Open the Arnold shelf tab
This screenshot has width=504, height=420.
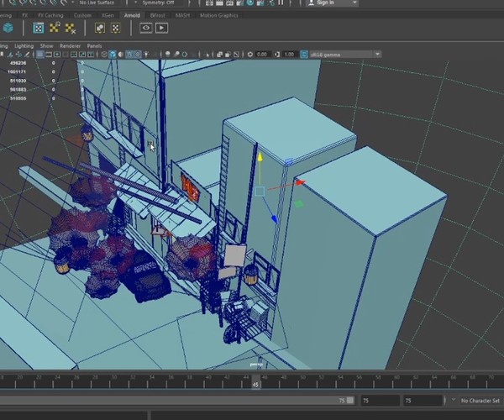pyautogui.click(x=132, y=15)
